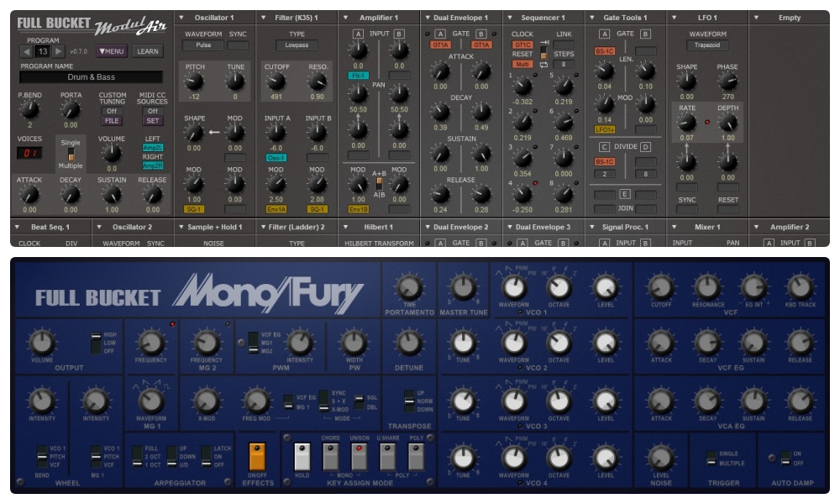The width and height of the screenshot is (840, 504).
Task: Open the Amplifier 1 module dropdown
Action: click(345, 18)
